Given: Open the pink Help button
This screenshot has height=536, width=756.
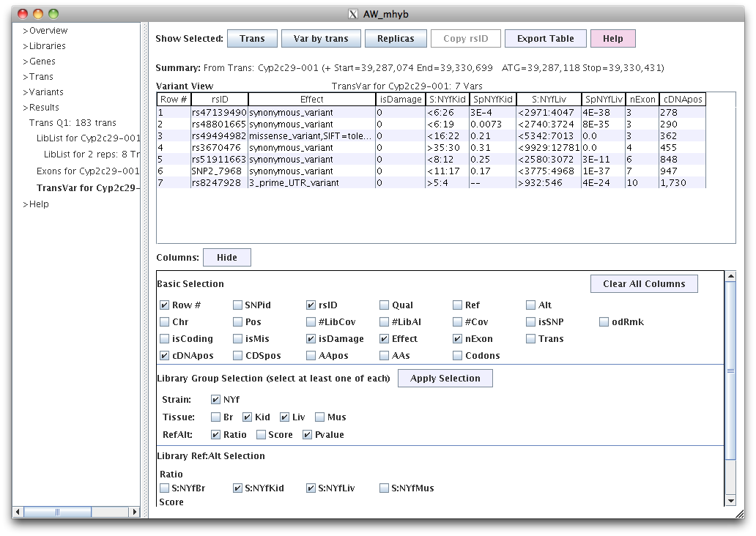Looking at the screenshot, I should coord(612,39).
